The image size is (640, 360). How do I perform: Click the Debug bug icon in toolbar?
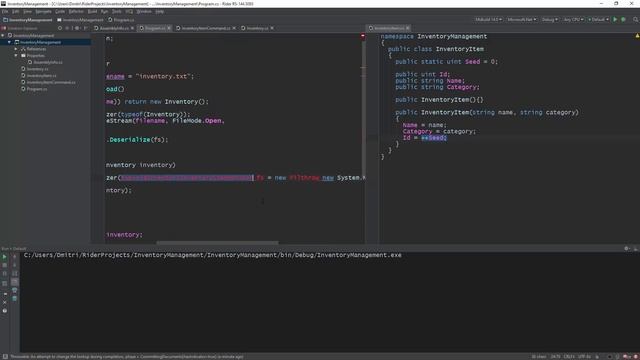point(623,20)
